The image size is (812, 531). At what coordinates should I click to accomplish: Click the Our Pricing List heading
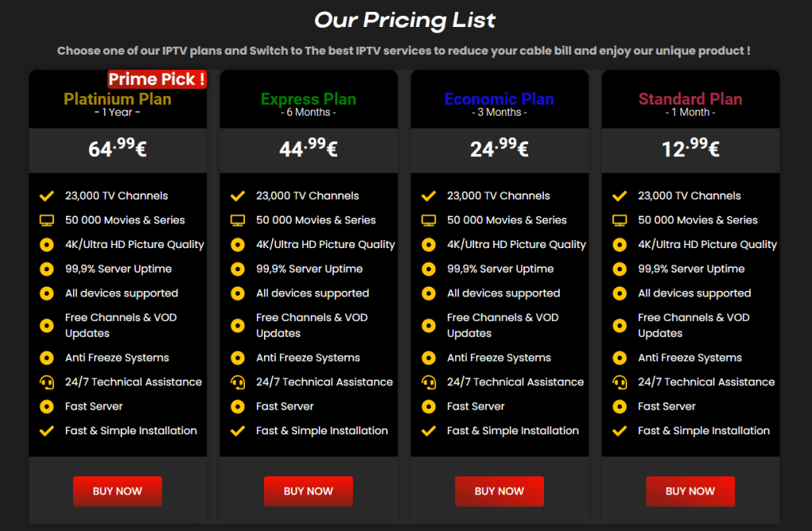[405, 21]
